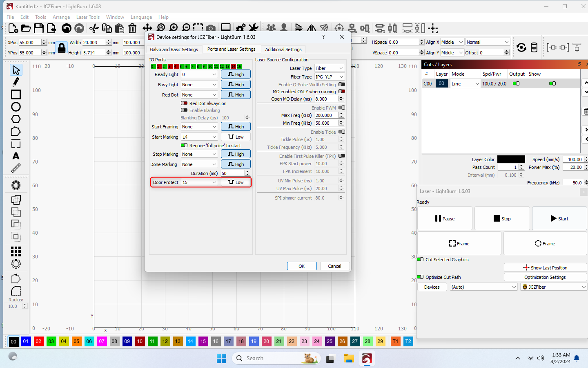Open the camera capture icon
This screenshot has width=588, height=368.
(211, 28)
